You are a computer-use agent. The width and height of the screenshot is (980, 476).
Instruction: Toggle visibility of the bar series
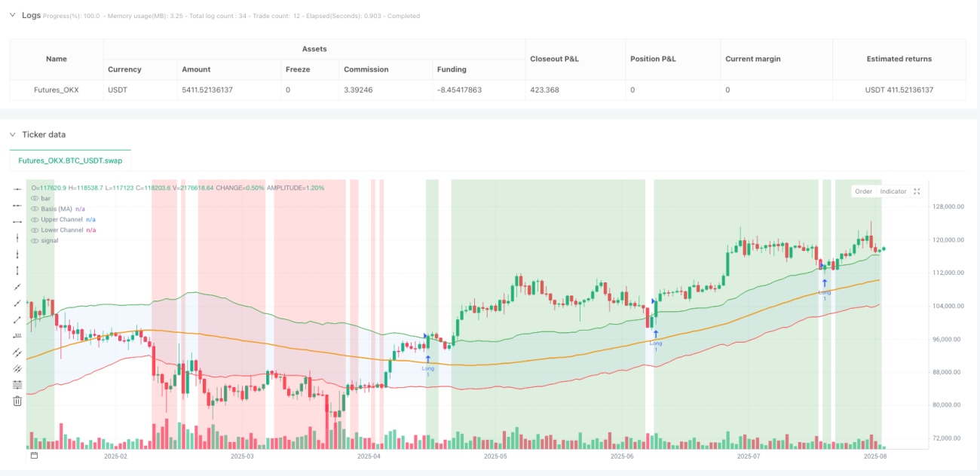click(x=35, y=198)
